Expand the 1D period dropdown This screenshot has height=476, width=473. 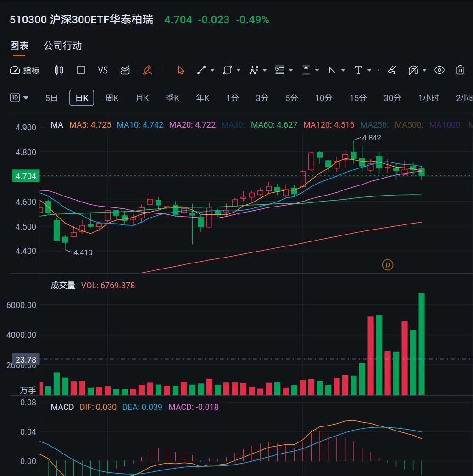[20, 98]
